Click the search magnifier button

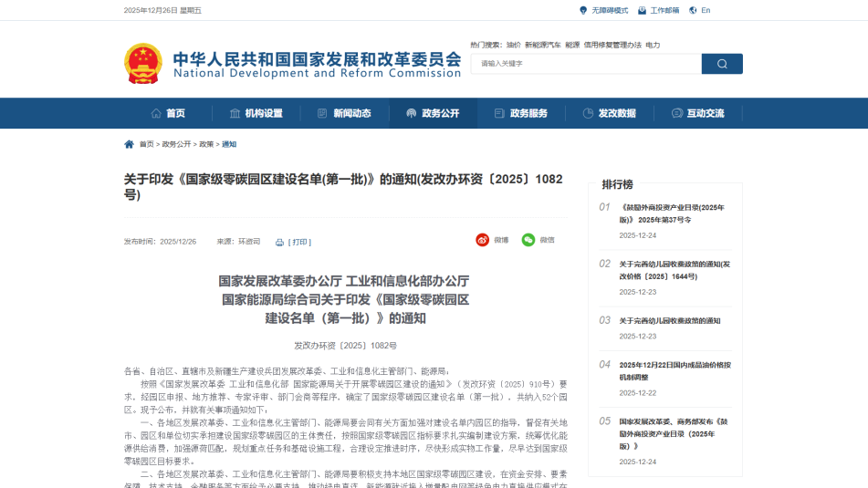tap(721, 64)
